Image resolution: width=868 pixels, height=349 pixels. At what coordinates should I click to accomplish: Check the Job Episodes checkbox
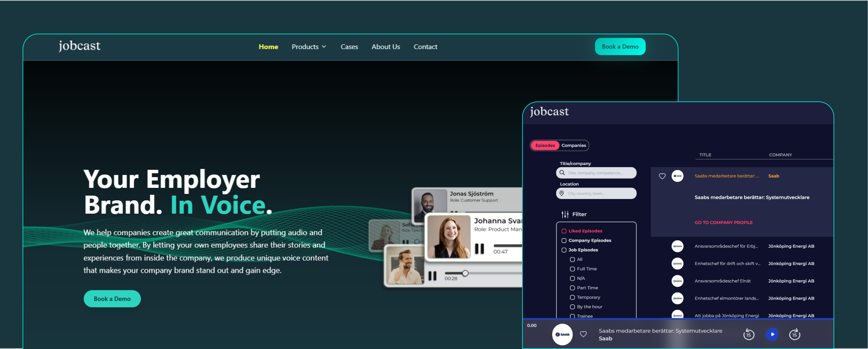pos(564,250)
